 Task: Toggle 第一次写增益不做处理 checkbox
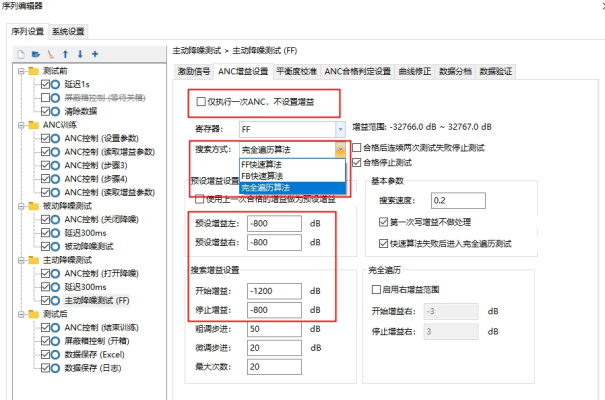[x=383, y=222]
